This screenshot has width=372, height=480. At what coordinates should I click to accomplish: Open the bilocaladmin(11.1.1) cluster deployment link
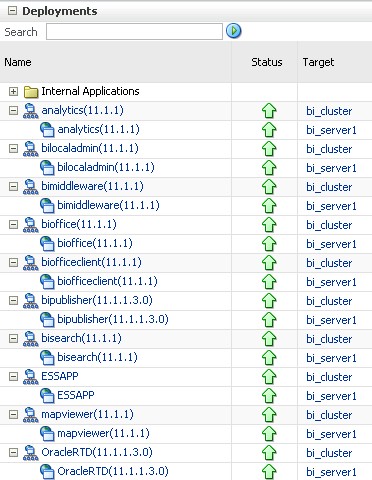(90, 148)
